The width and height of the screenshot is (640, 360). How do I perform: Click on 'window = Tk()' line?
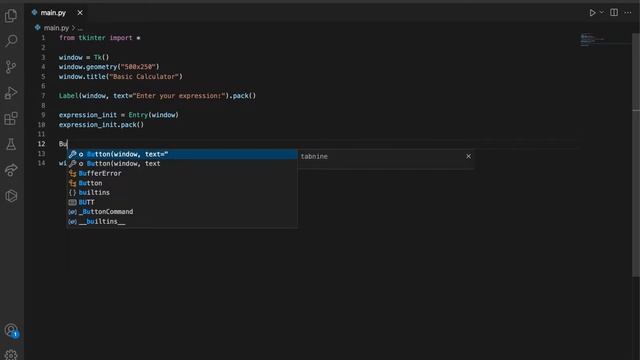(84, 57)
